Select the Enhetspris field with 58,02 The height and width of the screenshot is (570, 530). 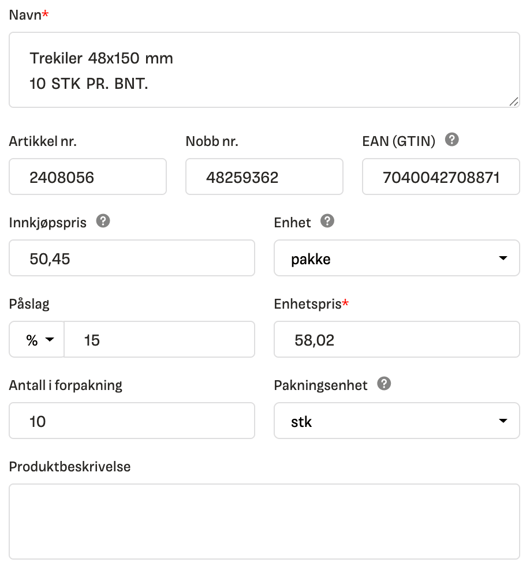pos(397,340)
